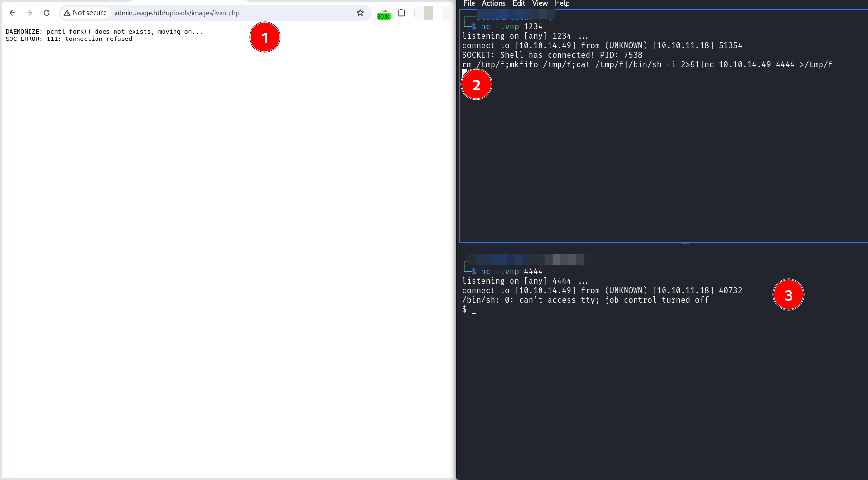Click the terminal pane splitter handle
This screenshot has height=480, width=868.
coord(685,244)
